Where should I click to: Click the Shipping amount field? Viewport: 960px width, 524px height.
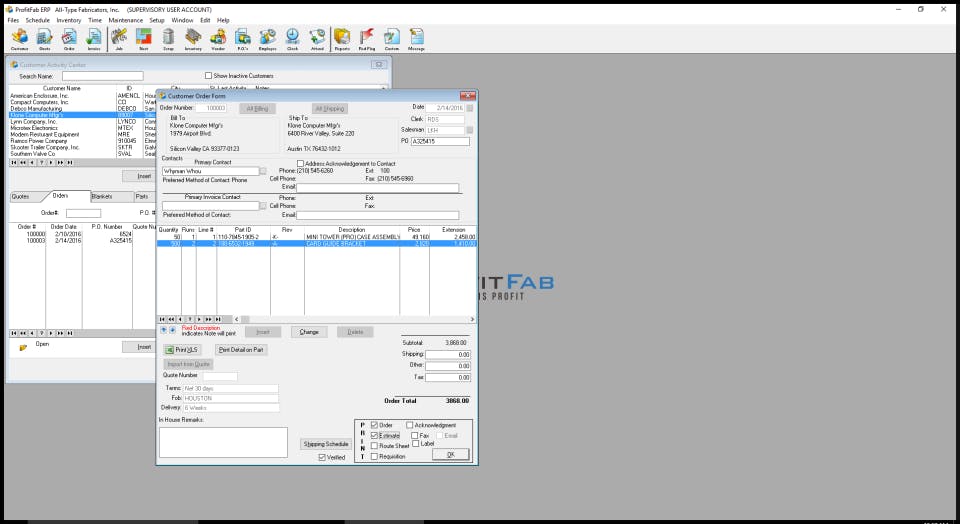tap(448, 354)
